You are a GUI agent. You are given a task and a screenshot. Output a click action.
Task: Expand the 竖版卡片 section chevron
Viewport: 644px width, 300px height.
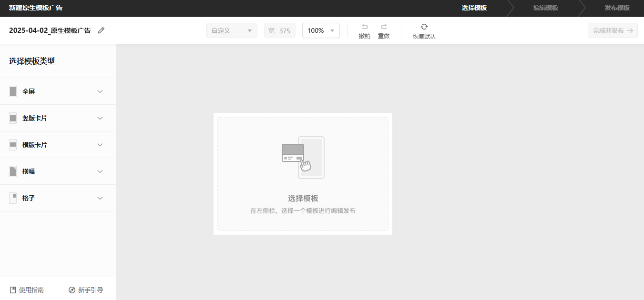(x=100, y=118)
